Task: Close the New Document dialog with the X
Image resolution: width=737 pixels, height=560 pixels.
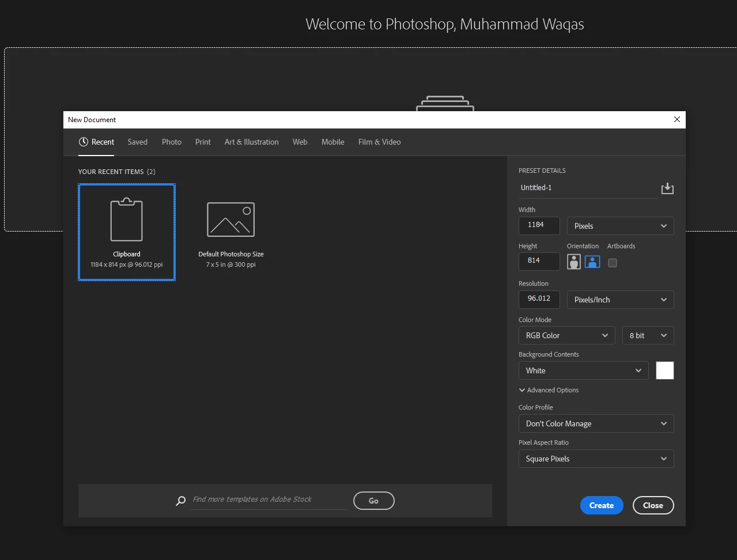Action: (x=677, y=119)
